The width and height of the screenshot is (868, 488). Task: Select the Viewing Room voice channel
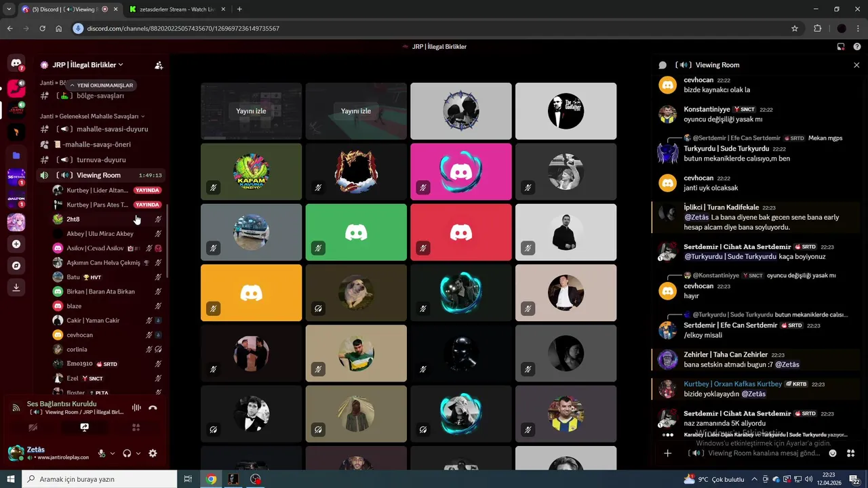pyautogui.click(x=100, y=176)
